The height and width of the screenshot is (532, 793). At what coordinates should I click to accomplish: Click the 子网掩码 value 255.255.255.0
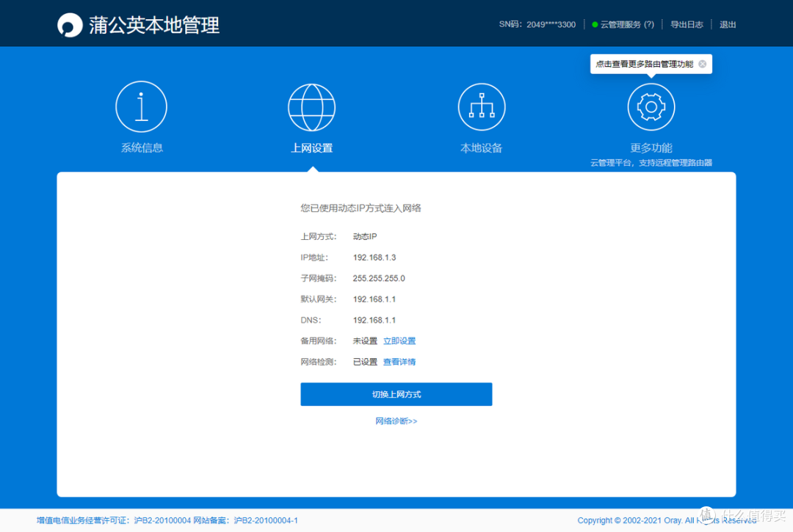[x=379, y=278]
